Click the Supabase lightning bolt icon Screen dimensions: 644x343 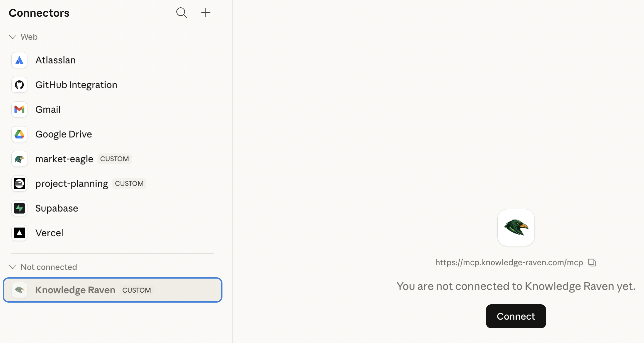pyautogui.click(x=19, y=208)
